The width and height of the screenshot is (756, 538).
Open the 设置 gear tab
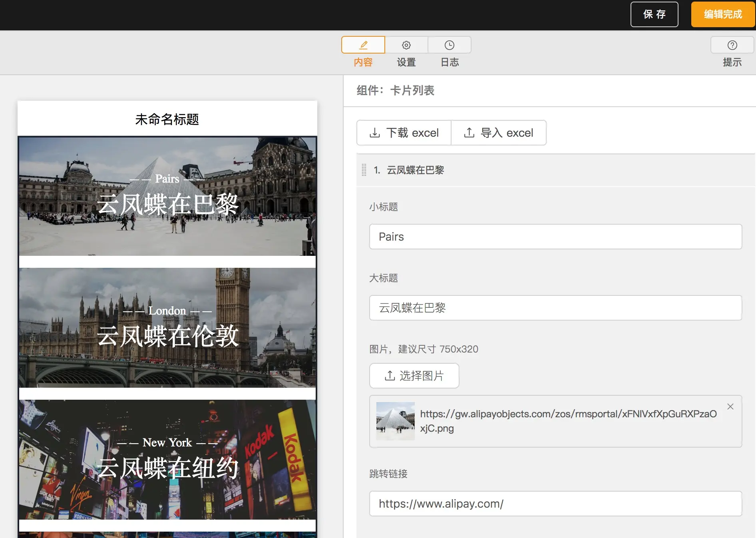click(x=406, y=45)
